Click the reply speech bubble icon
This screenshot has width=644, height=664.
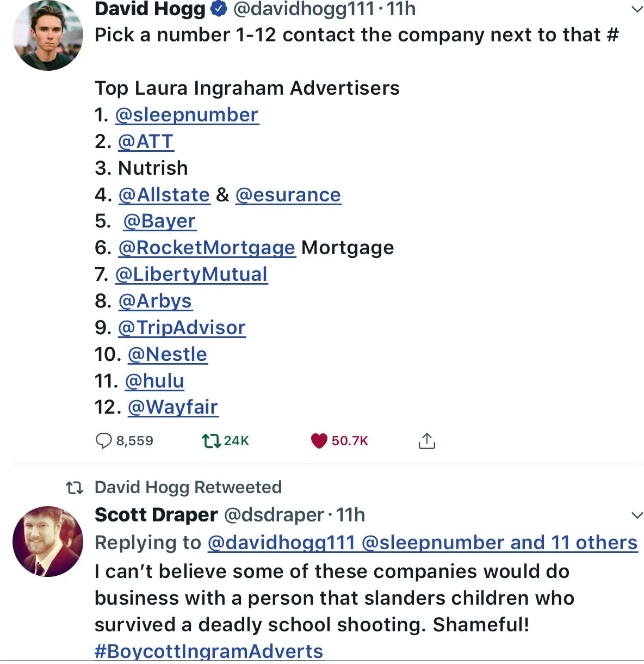pos(103,440)
